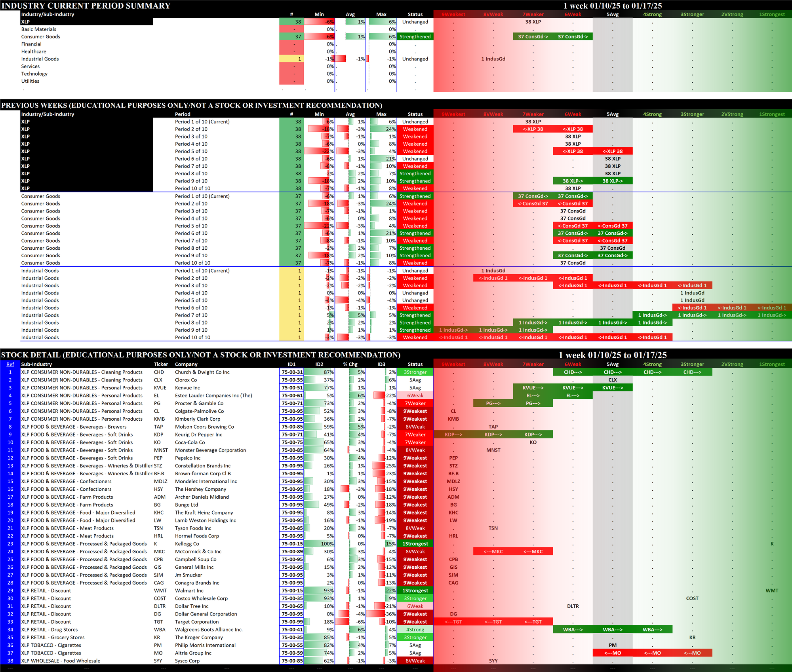Select the 1Strongest header in stock detail
Viewport: 792px width, 672px height.
(x=771, y=364)
